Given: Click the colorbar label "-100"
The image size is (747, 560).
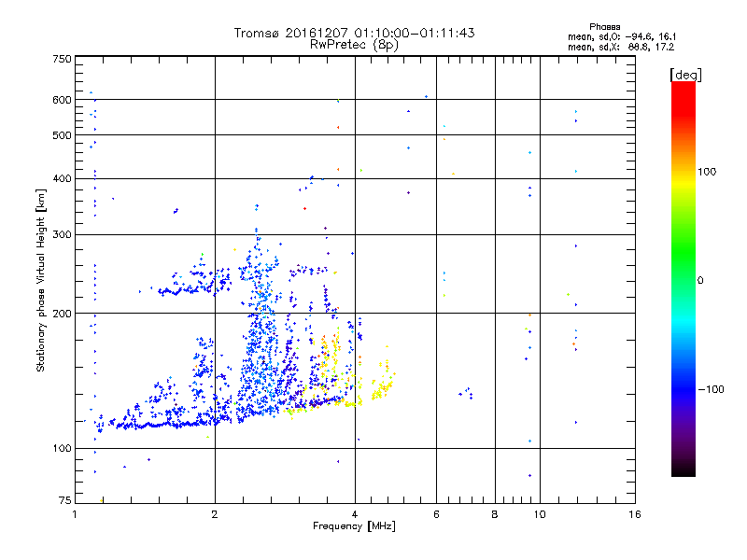Looking at the screenshot, I should pyautogui.click(x=712, y=389).
